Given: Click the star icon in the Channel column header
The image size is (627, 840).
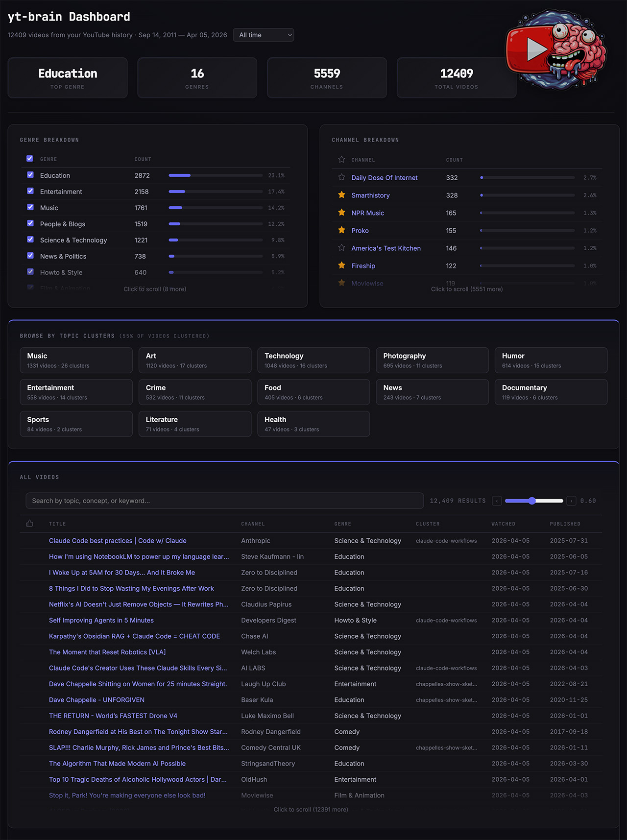Looking at the screenshot, I should click(341, 160).
